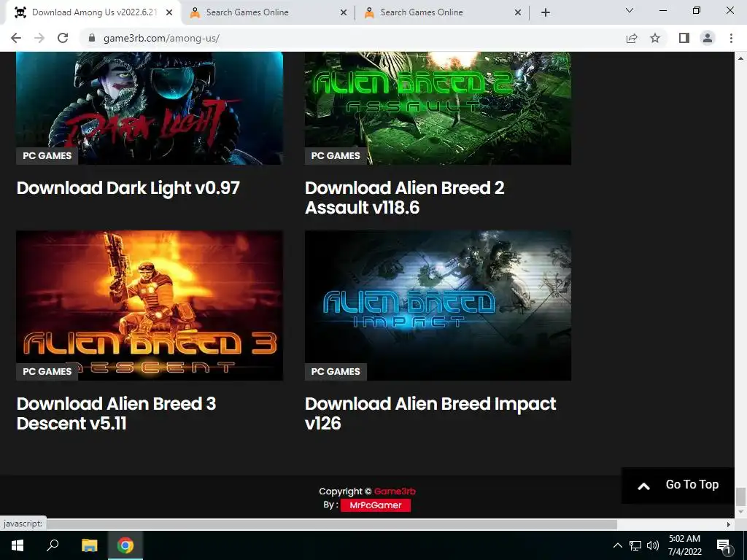Expand the tab search chevron
The height and width of the screenshot is (560, 747).
630,10
